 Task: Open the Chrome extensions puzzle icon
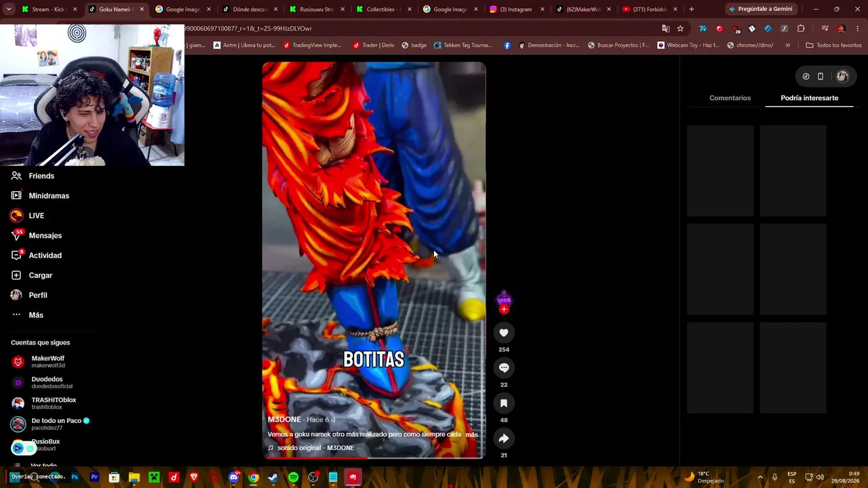[x=801, y=28]
